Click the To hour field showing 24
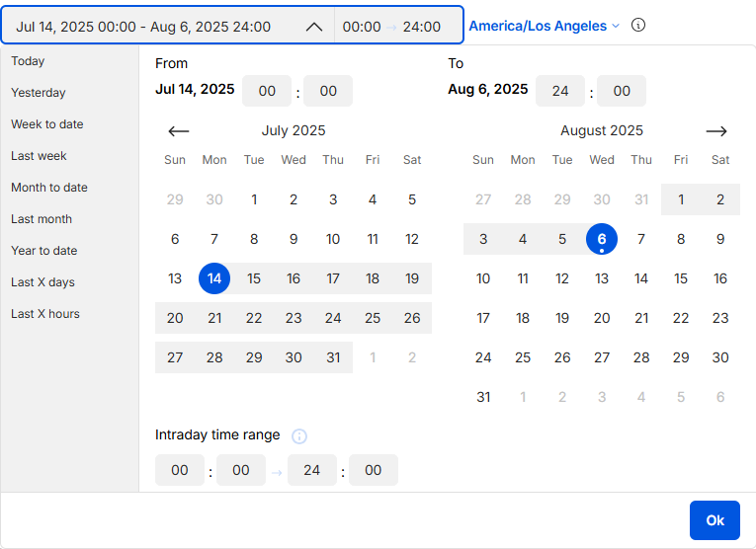The height and width of the screenshot is (549, 756). pos(560,91)
